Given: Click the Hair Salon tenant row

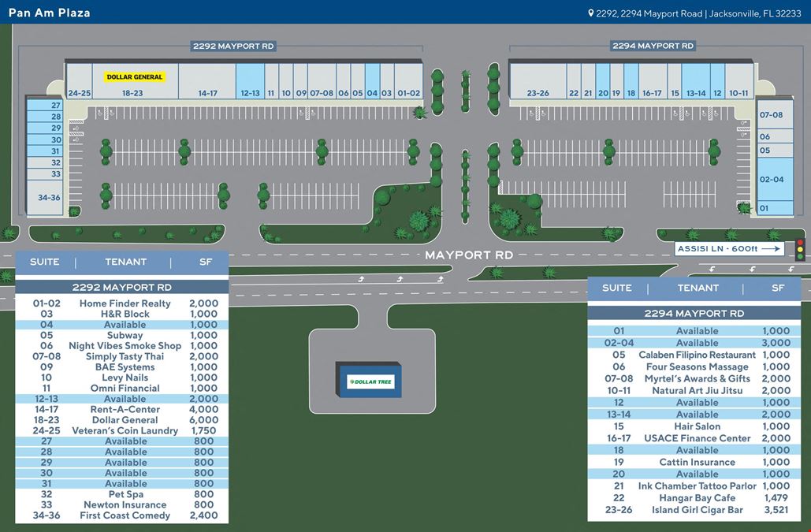Looking at the screenshot, I should click(x=694, y=426).
